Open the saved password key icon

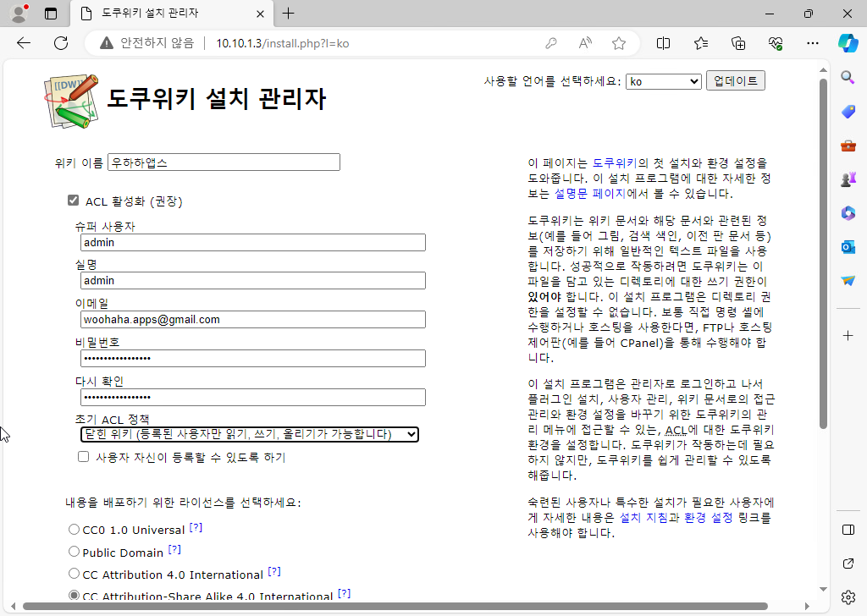[x=550, y=43]
